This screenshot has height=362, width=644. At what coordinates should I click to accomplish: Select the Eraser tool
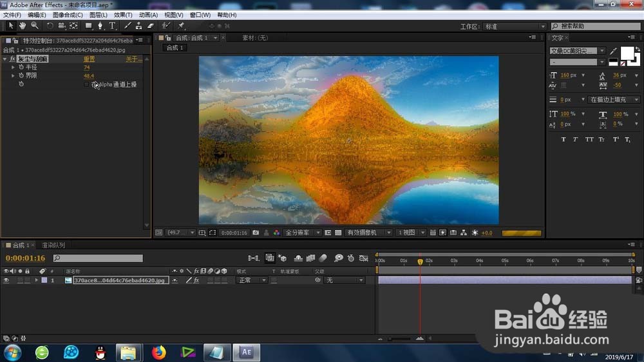coord(150,26)
